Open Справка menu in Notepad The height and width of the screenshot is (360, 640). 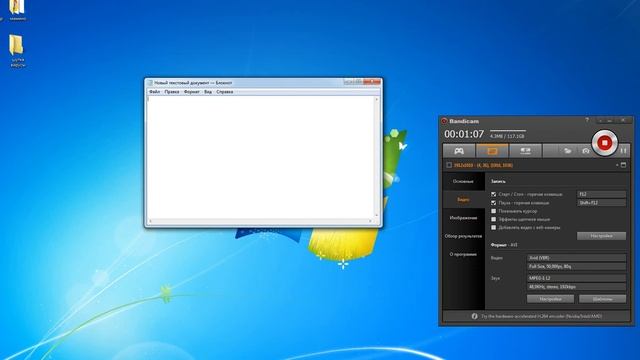[x=224, y=92]
